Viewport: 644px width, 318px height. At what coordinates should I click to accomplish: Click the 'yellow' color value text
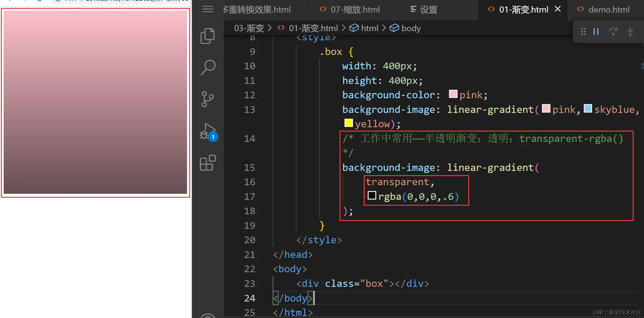pyautogui.click(x=373, y=124)
